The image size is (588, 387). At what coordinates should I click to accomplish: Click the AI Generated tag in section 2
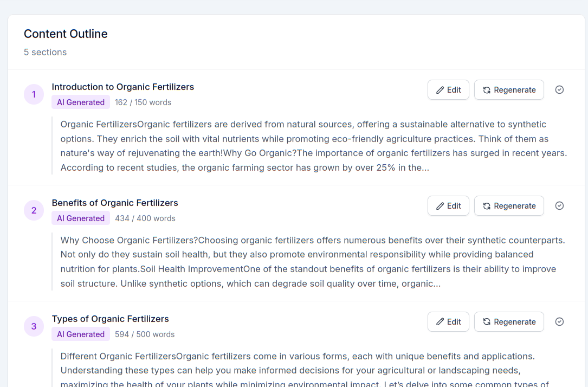coord(81,218)
